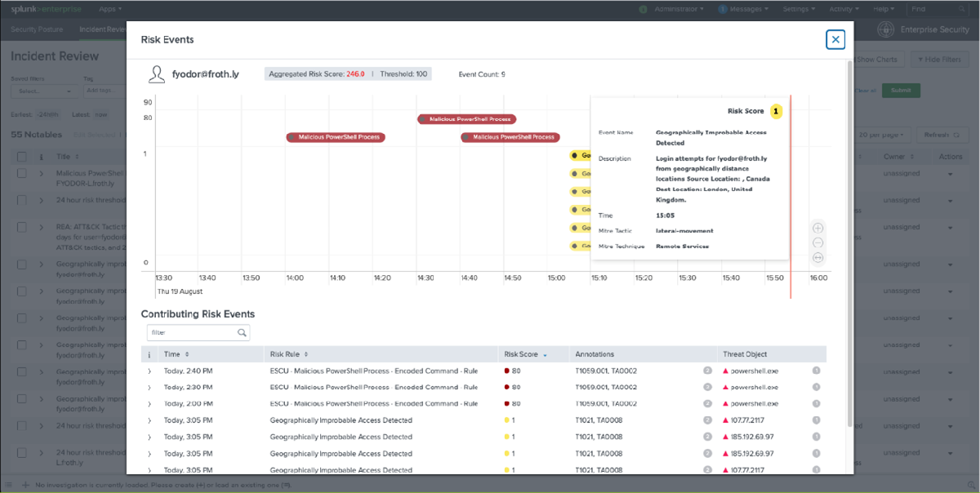Select the Malicious PowerShell notable's checkbox
The height and width of the screenshot is (493, 980).
click(23, 174)
